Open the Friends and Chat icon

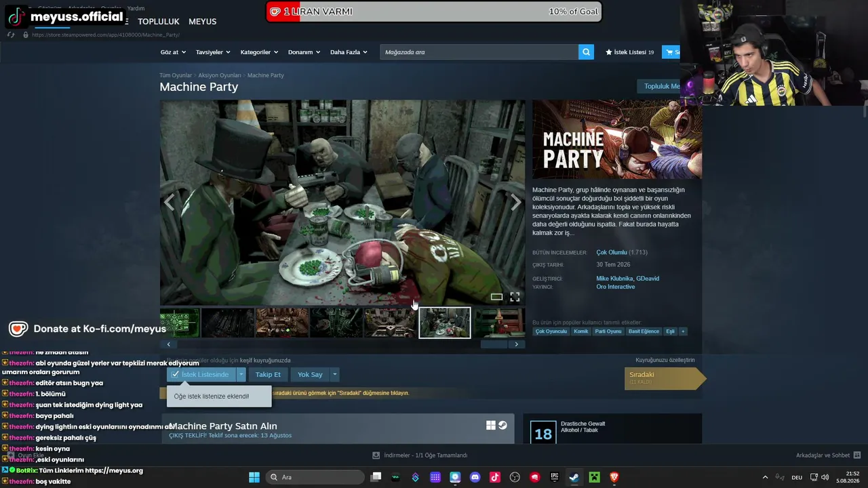tap(856, 455)
